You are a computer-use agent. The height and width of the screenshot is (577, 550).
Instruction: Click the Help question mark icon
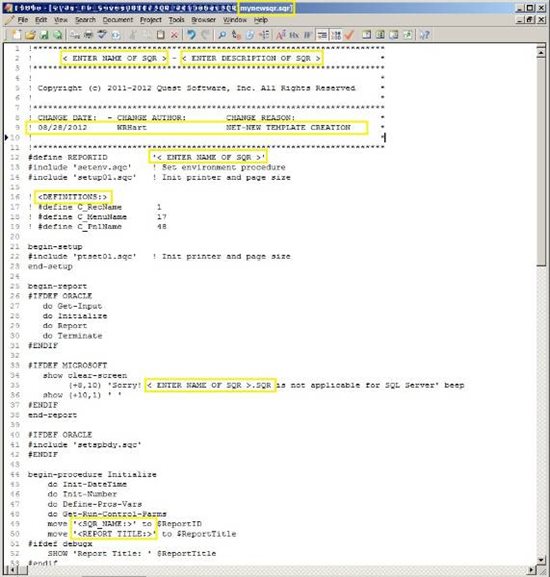[x=425, y=35]
